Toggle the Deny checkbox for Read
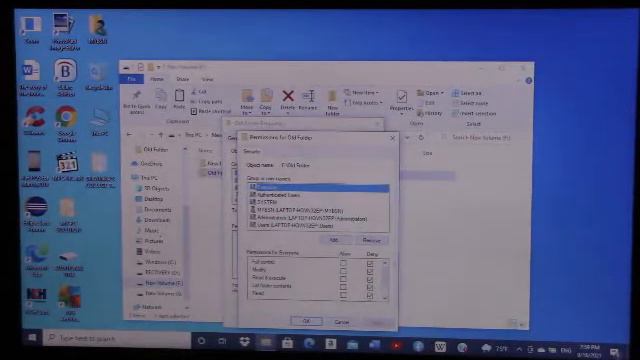Screen dimensions: 640x360 coord(370,296)
